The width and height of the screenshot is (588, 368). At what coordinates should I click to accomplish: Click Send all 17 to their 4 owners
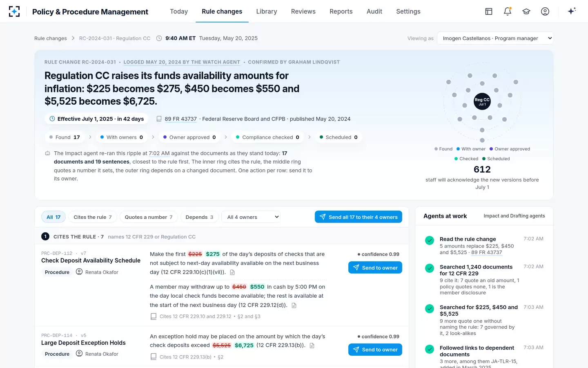(359, 217)
